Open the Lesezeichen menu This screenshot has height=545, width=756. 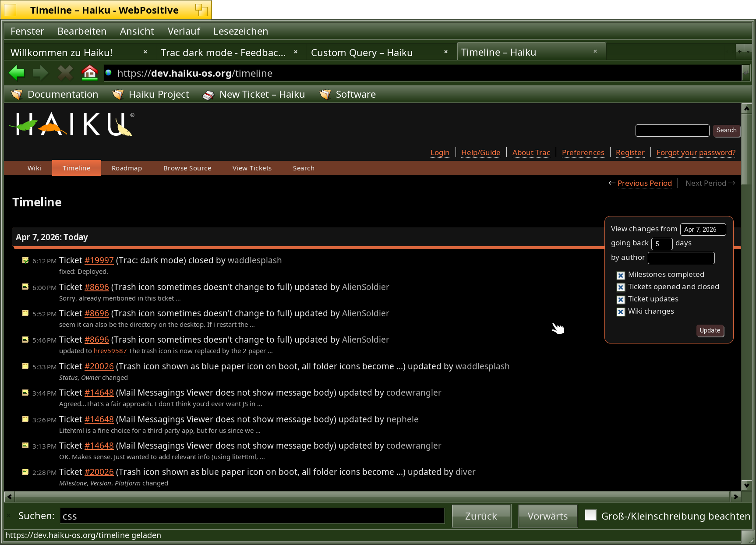(240, 32)
